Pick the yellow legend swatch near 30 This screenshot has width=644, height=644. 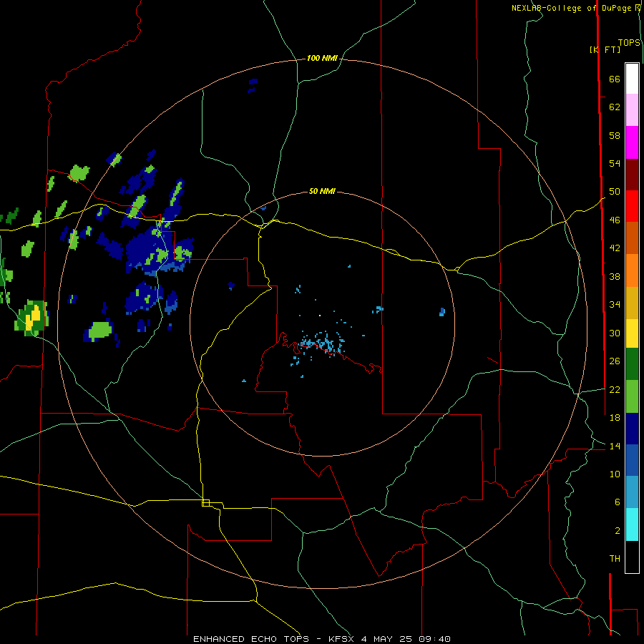tap(632, 333)
